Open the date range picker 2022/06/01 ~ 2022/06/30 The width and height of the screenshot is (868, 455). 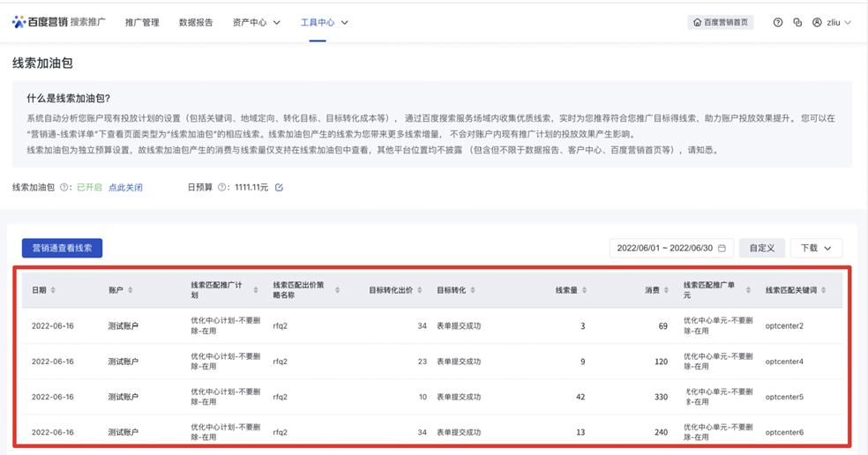point(671,249)
